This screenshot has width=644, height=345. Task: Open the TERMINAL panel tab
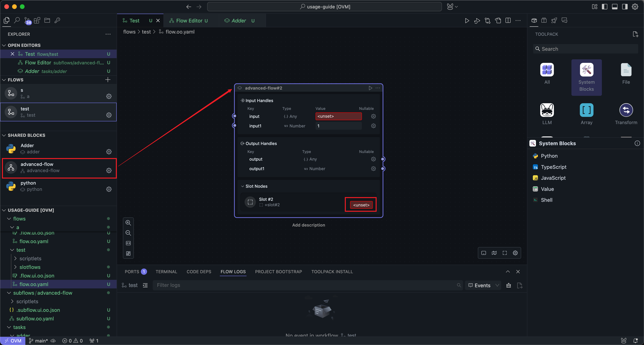[166, 272]
